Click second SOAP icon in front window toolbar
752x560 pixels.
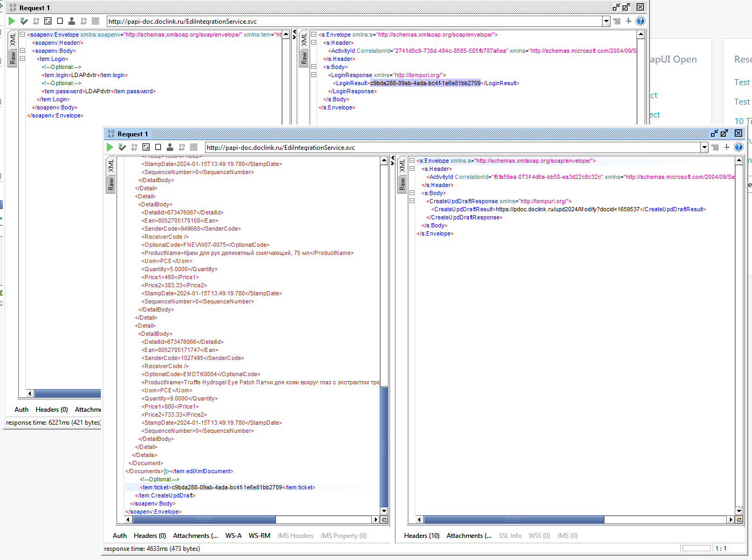pyautogui.click(x=182, y=147)
